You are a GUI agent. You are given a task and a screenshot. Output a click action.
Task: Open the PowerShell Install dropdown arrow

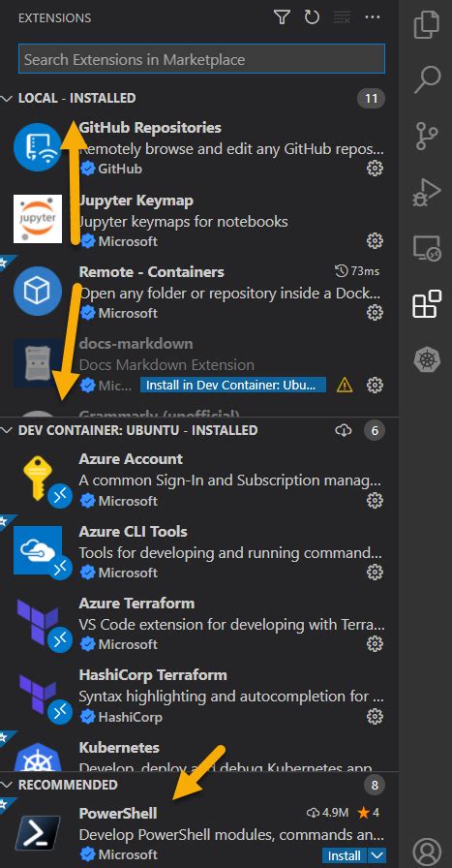(x=377, y=855)
